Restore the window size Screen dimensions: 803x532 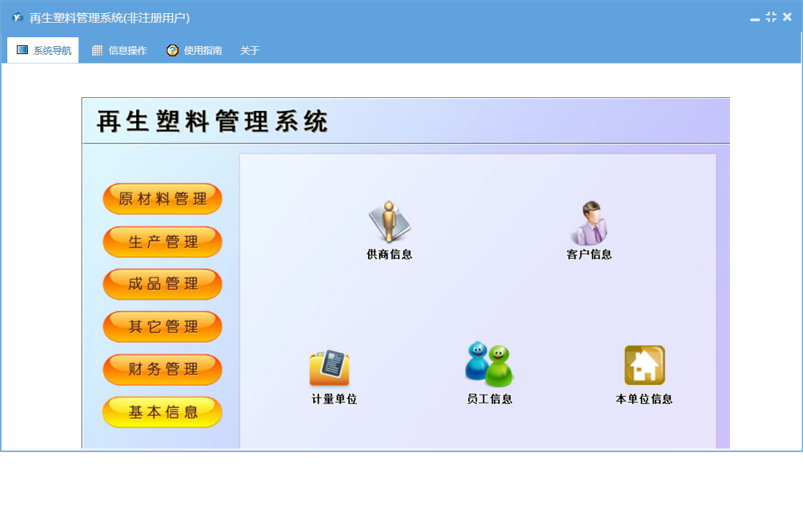tap(771, 17)
